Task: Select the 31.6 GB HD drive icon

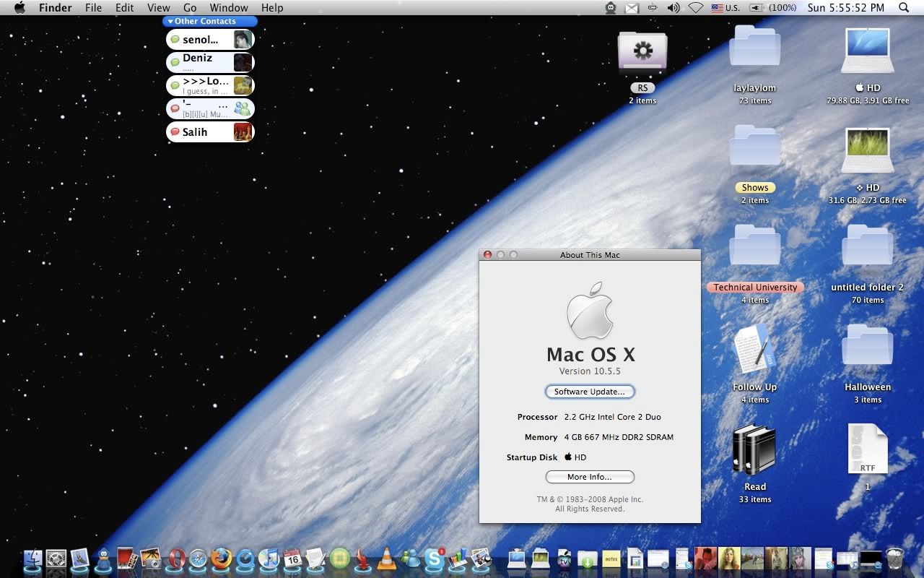Action: coord(868,150)
